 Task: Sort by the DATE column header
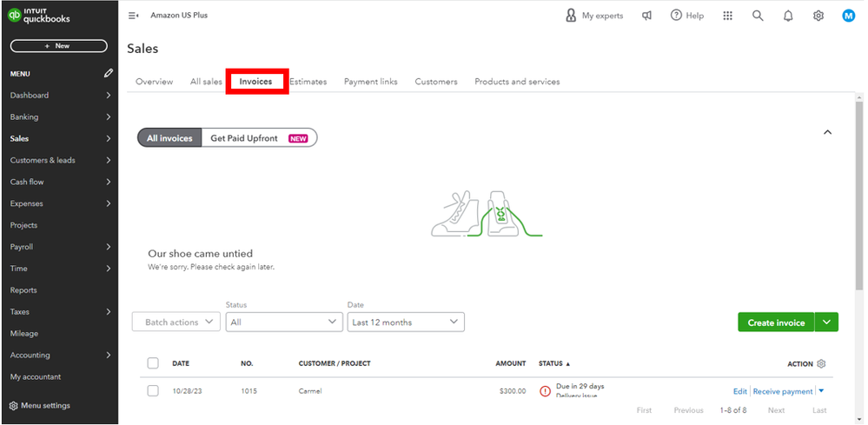[x=181, y=363]
